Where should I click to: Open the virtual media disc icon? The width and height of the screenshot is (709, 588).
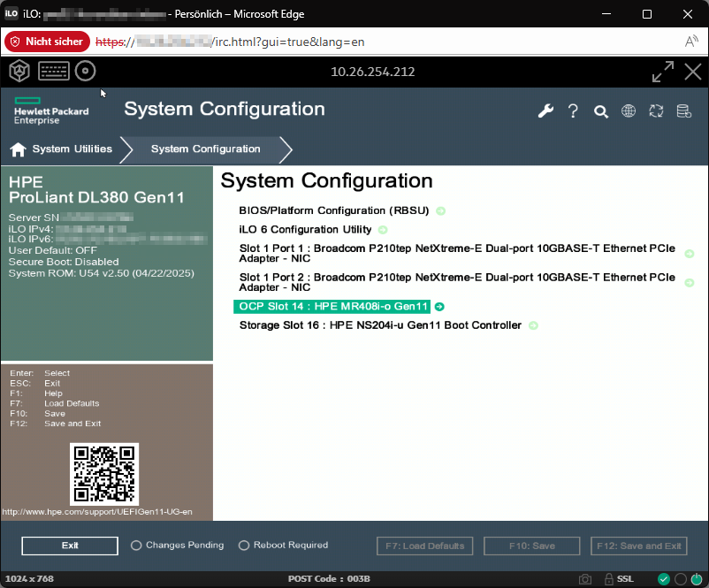pyautogui.click(x=85, y=71)
